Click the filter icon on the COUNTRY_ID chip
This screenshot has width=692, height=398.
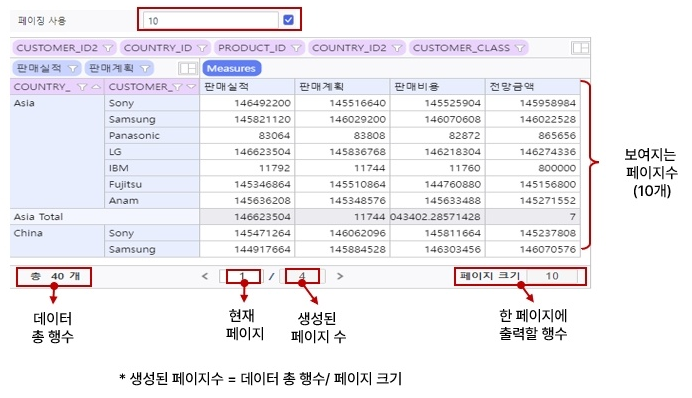202,48
